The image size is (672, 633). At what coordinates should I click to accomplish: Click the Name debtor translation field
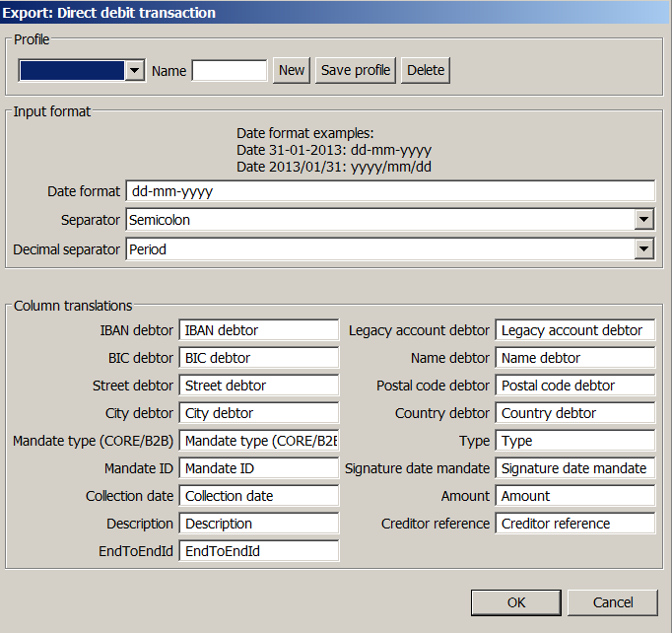[x=575, y=358]
